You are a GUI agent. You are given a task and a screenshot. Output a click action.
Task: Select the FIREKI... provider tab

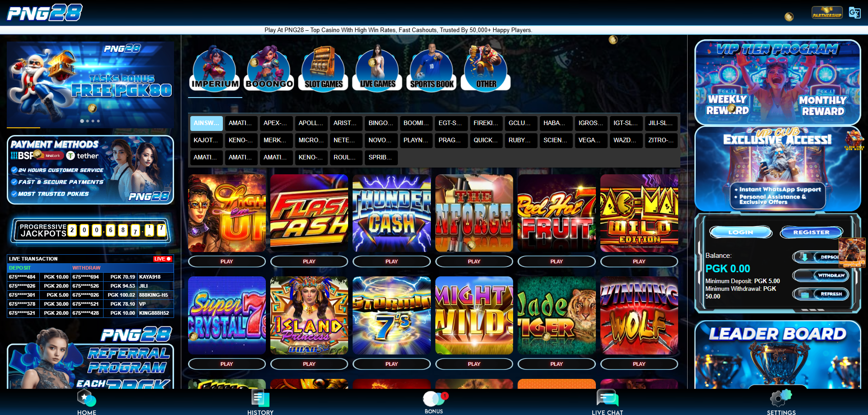[486, 123]
